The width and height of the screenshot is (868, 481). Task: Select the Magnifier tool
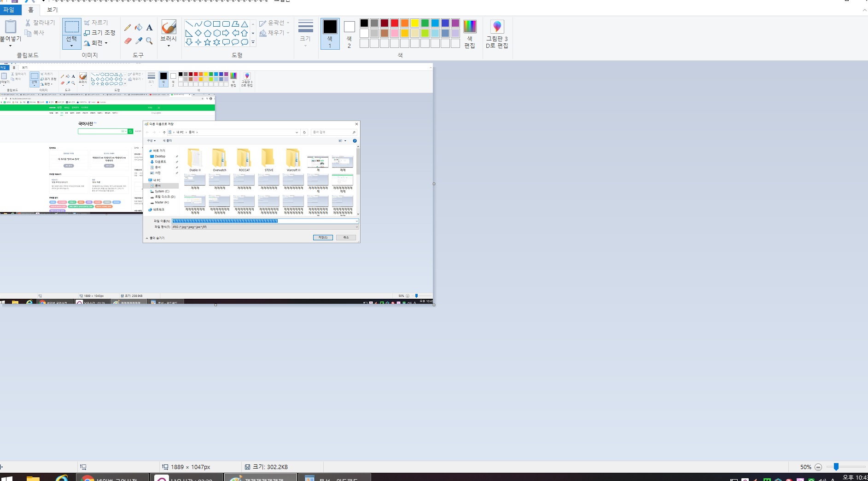point(149,41)
